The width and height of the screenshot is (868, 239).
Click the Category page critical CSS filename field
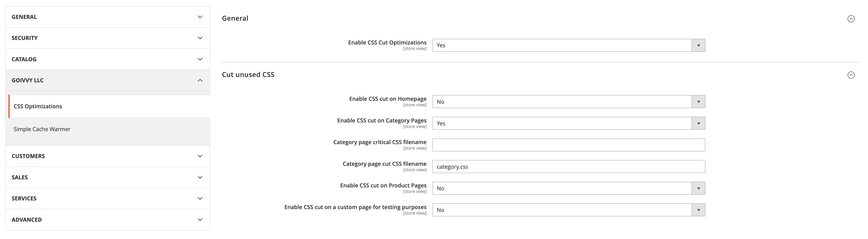coord(569,145)
